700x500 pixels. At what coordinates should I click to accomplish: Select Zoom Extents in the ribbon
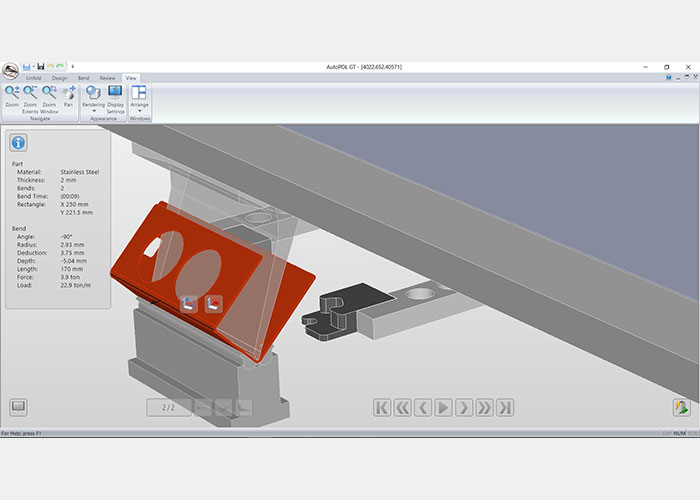[30, 96]
